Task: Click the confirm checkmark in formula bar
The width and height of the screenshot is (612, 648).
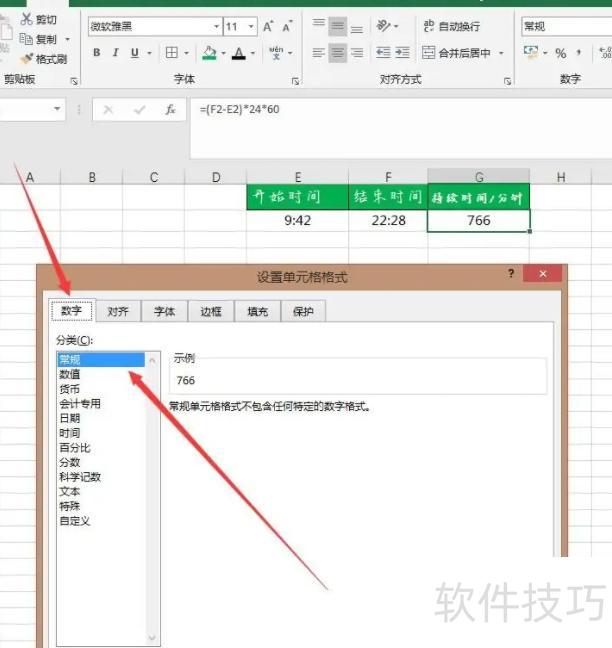Action: 140,110
